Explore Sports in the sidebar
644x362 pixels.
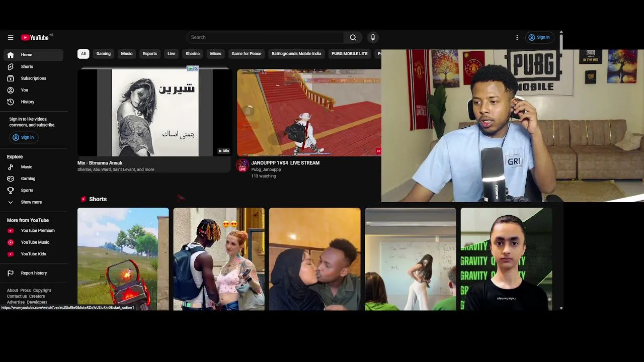tap(34, 191)
